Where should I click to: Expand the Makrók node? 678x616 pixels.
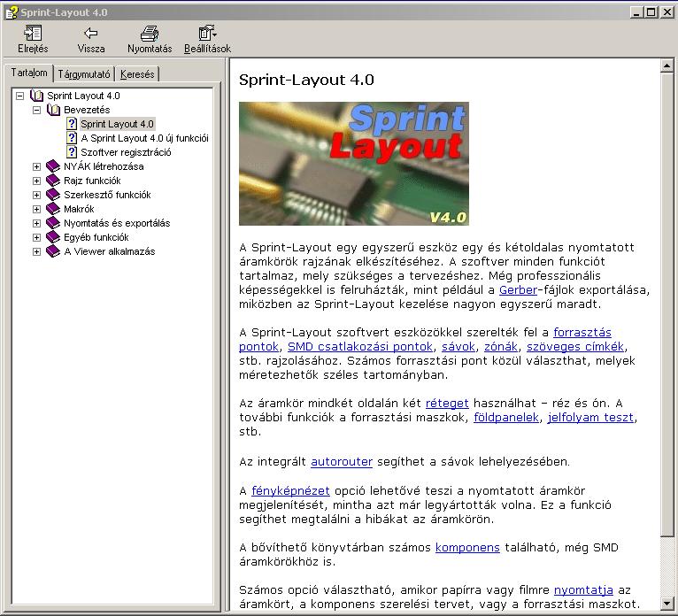(37, 210)
